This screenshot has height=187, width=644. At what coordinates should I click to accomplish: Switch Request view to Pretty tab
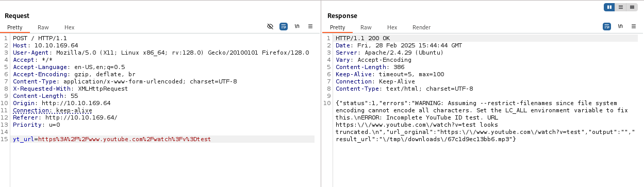pos(15,27)
